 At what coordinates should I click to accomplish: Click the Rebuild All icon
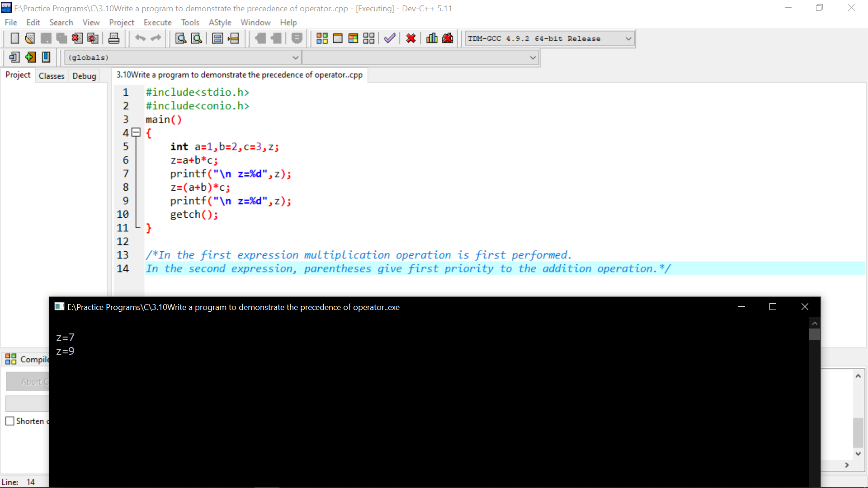point(369,38)
